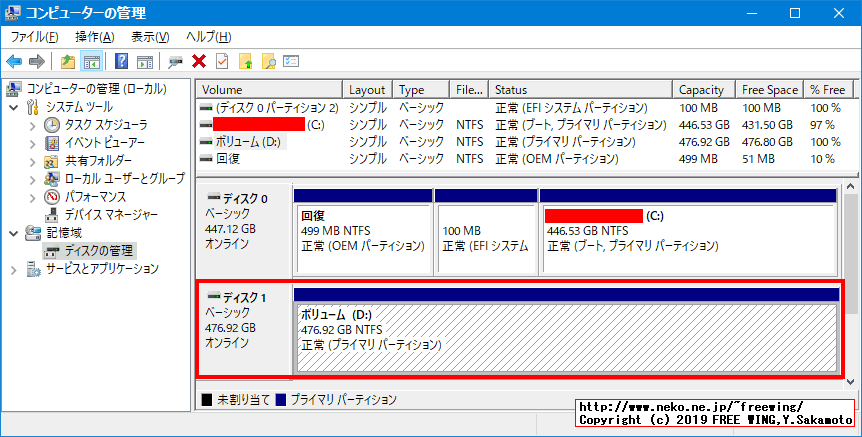This screenshot has height=437, width=862.
Task: Sort by the % Free column header
Action: [x=828, y=90]
